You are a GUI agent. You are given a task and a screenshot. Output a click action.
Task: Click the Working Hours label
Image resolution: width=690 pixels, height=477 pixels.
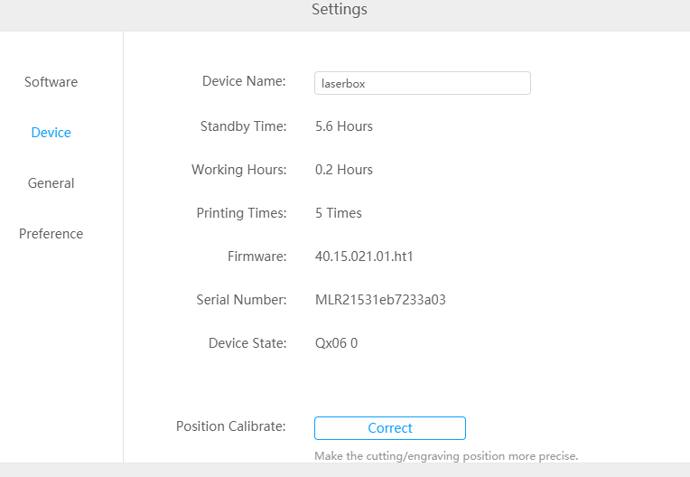pyautogui.click(x=239, y=169)
